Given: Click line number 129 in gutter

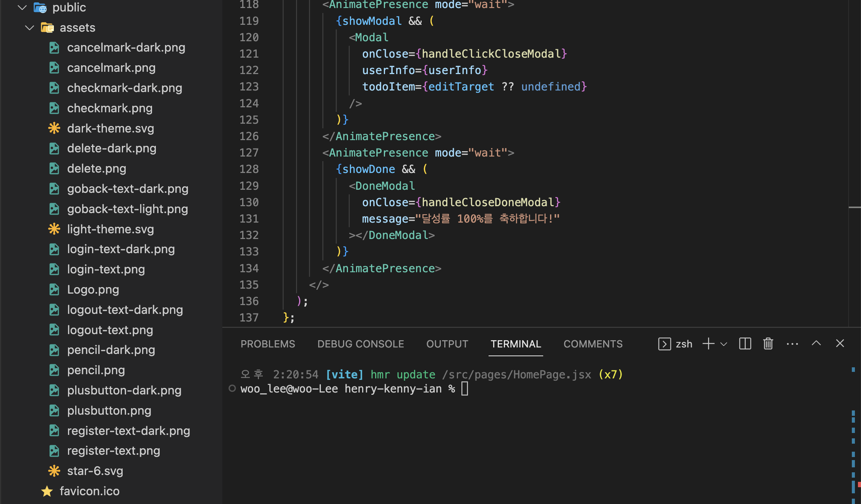Looking at the screenshot, I should tap(249, 186).
